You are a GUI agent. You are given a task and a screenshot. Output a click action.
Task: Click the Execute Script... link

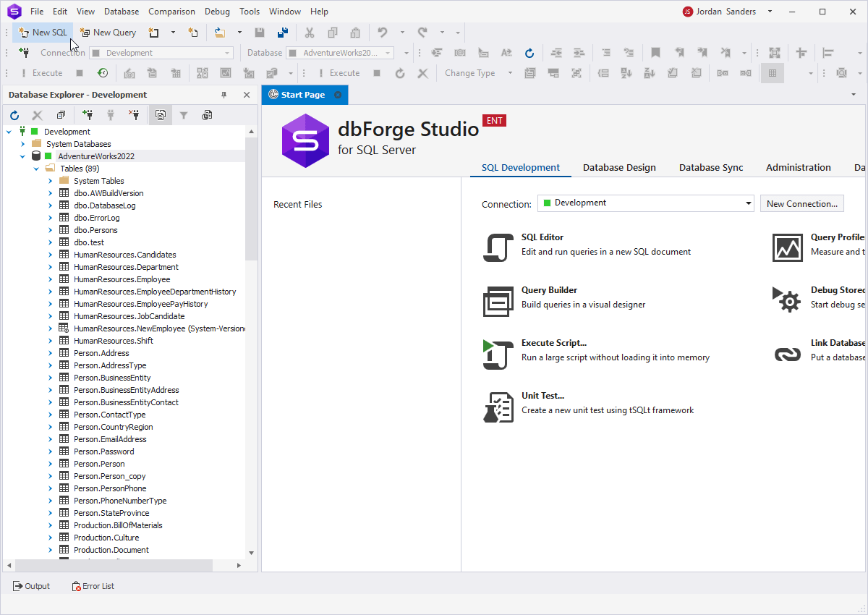[554, 343]
